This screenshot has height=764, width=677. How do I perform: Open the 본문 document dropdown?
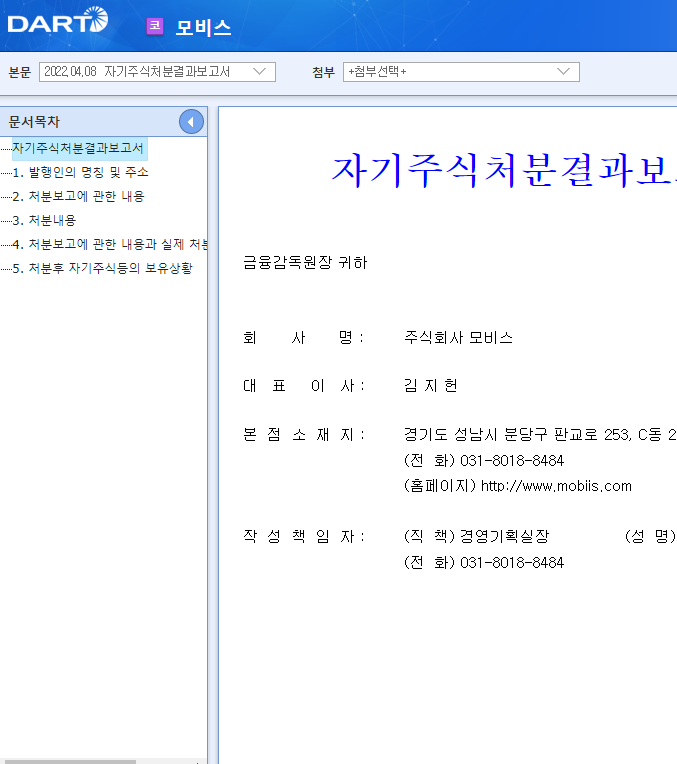[157, 72]
